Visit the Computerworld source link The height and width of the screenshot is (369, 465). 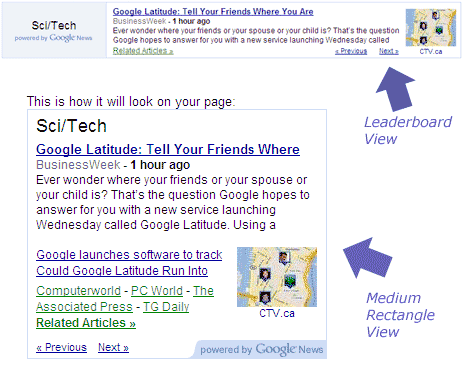(x=78, y=291)
